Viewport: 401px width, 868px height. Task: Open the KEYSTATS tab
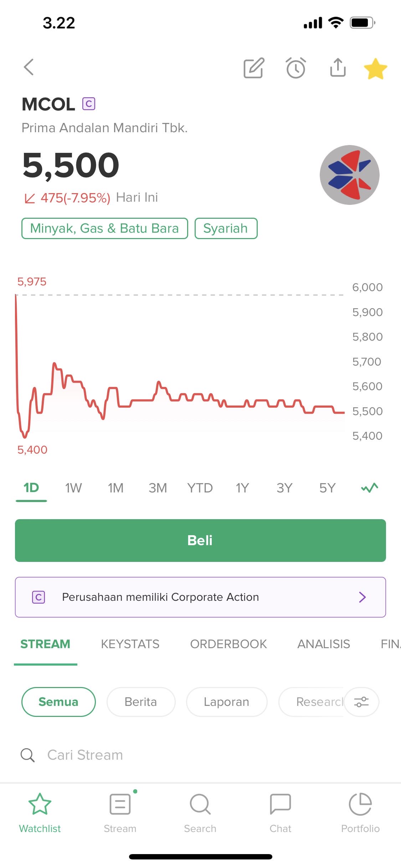(130, 644)
